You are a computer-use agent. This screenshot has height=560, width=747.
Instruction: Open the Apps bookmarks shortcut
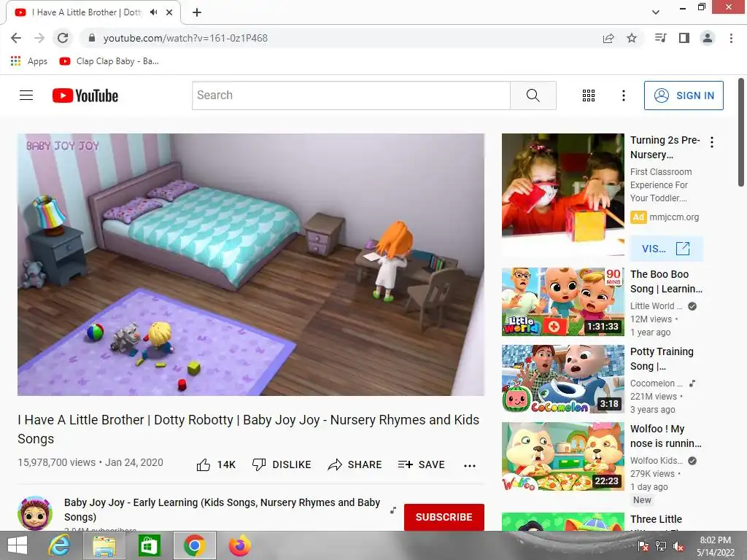point(29,61)
